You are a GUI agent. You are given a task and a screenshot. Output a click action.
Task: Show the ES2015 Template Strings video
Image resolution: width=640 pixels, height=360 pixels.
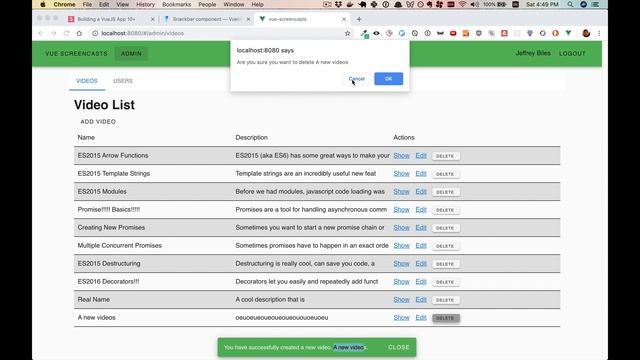coord(401,173)
